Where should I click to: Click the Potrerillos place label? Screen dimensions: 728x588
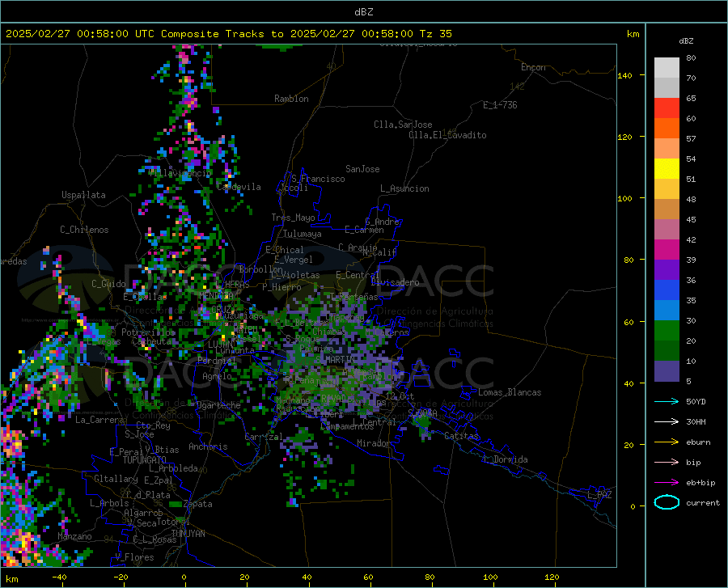click(x=149, y=332)
